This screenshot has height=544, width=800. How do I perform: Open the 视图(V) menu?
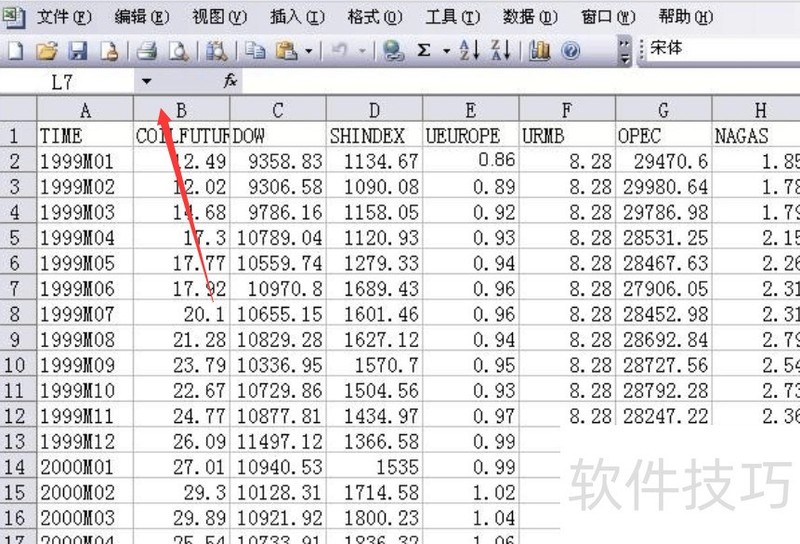(x=219, y=17)
